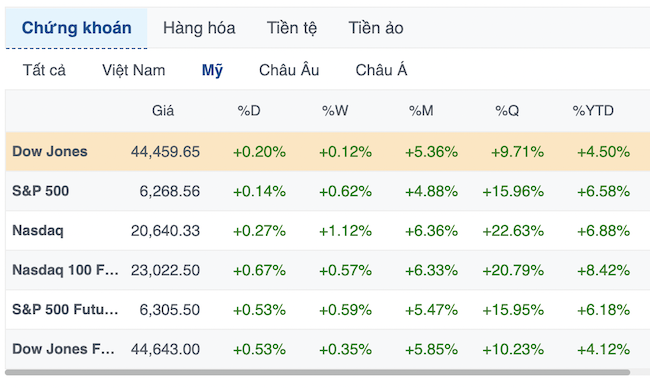
Task: Select the Châu Á market filter
Action: (381, 70)
